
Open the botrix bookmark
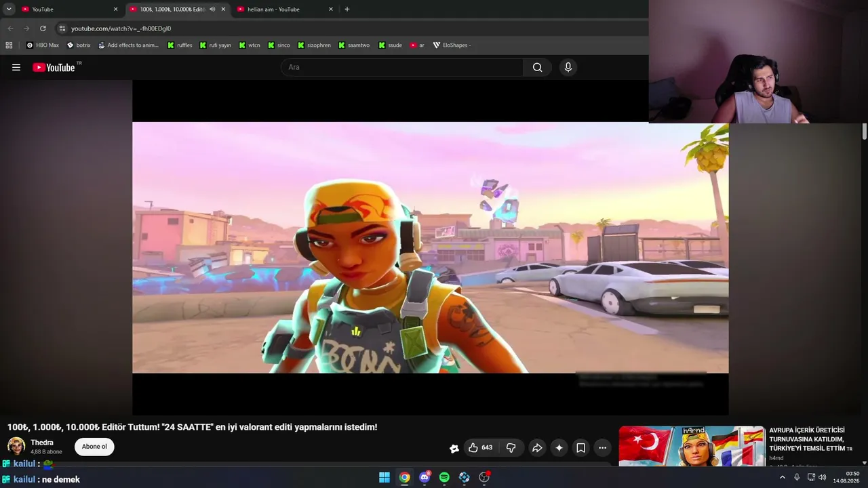click(x=79, y=45)
